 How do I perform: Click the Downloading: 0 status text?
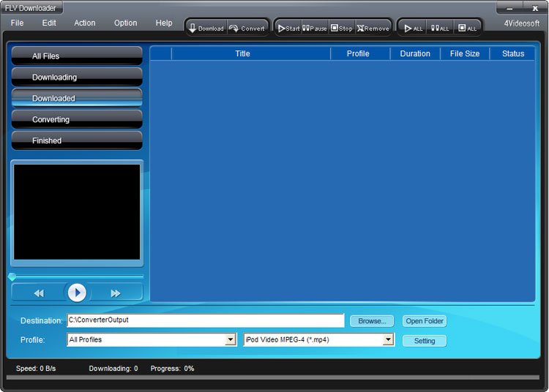pos(113,368)
